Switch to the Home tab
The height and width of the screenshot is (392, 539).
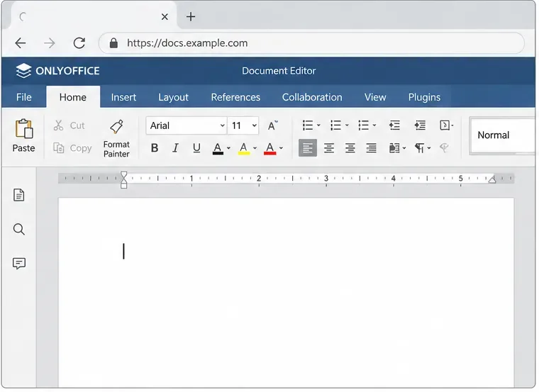point(73,97)
